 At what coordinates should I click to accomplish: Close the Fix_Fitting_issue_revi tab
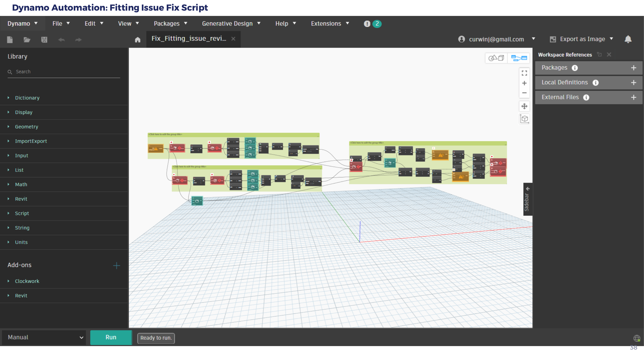click(x=233, y=39)
